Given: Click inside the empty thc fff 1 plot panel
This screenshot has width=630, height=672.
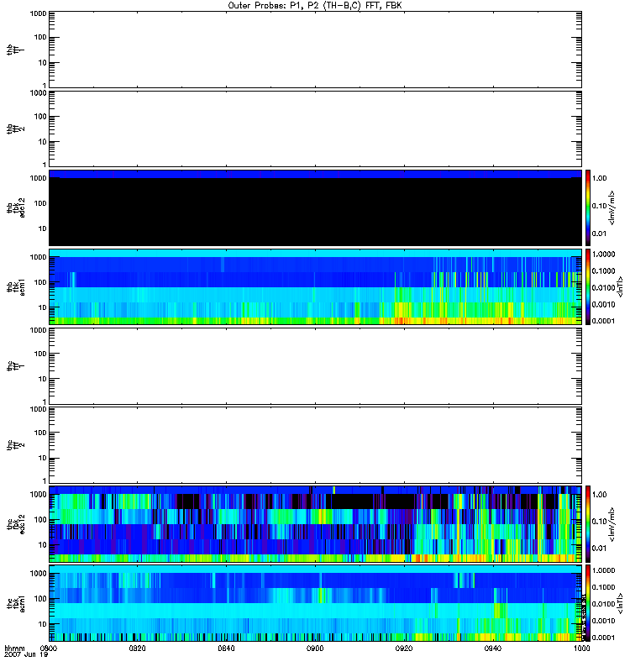Looking at the screenshot, I should click(x=315, y=366).
